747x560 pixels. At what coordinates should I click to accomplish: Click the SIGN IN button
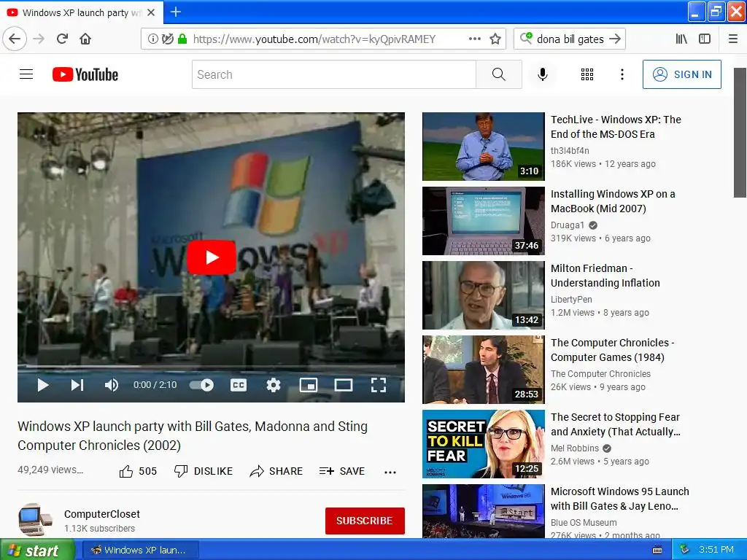pos(682,74)
